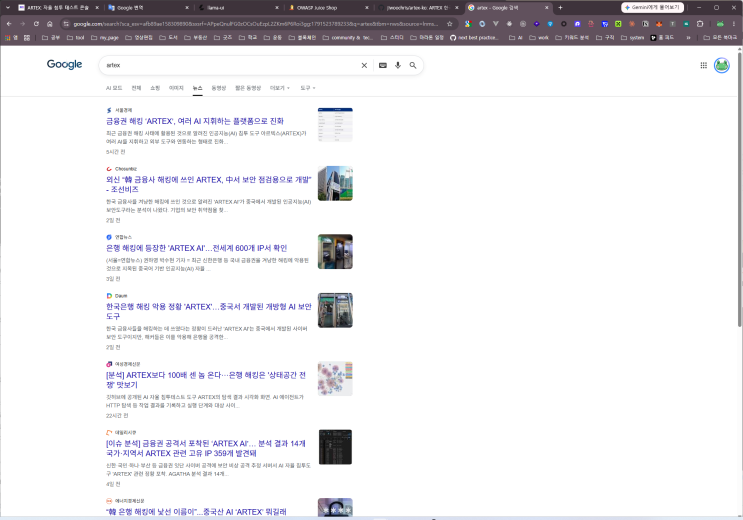743x520 pixels.
Task: Open the work bookmark folder
Action: point(539,37)
